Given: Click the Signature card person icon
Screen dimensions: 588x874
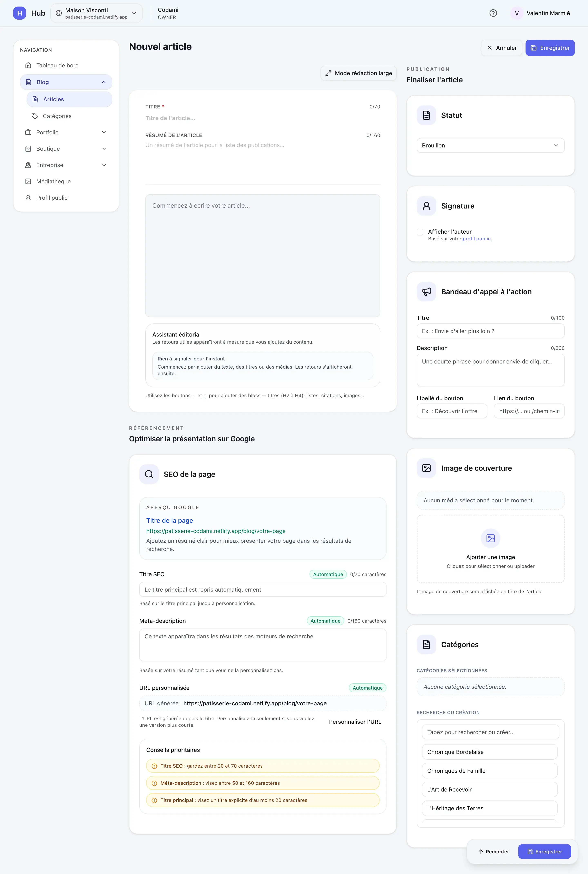Looking at the screenshot, I should point(426,206).
